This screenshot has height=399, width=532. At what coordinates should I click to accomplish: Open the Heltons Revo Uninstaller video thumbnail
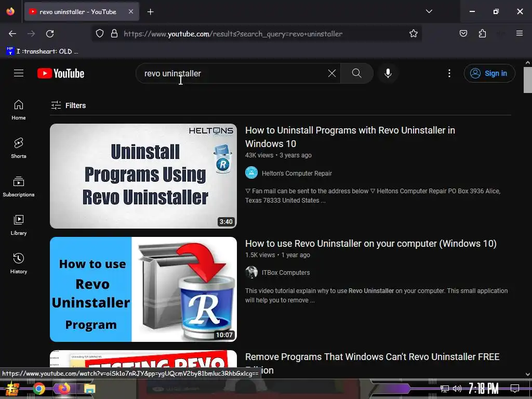143,176
